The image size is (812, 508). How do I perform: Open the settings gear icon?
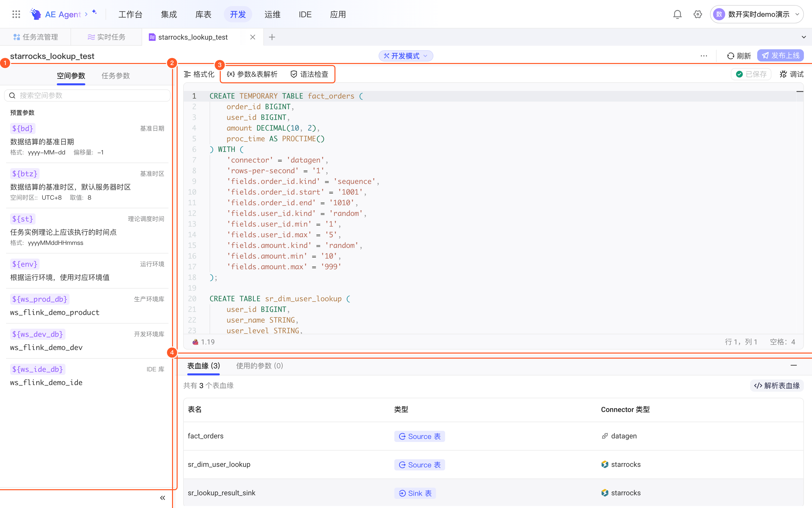tap(698, 14)
